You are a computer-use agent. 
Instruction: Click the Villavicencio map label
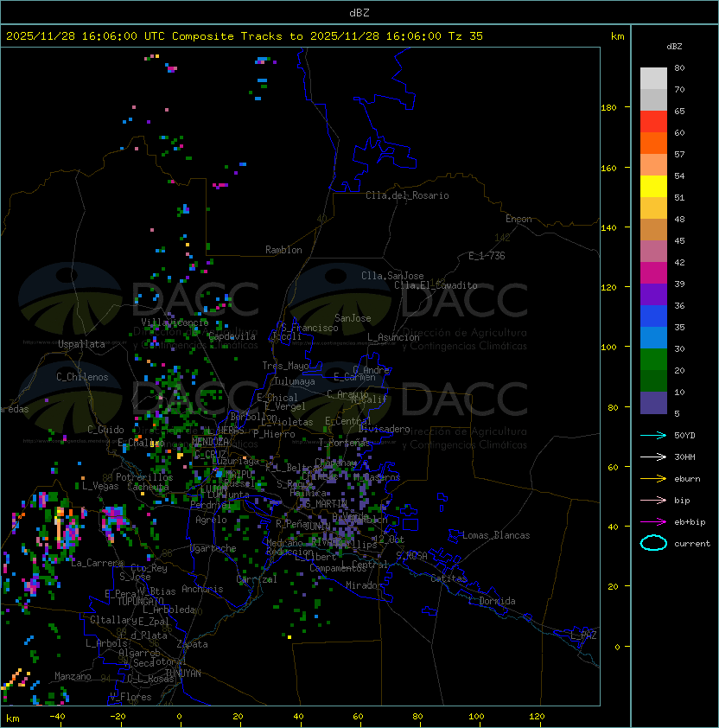[x=175, y=322]
